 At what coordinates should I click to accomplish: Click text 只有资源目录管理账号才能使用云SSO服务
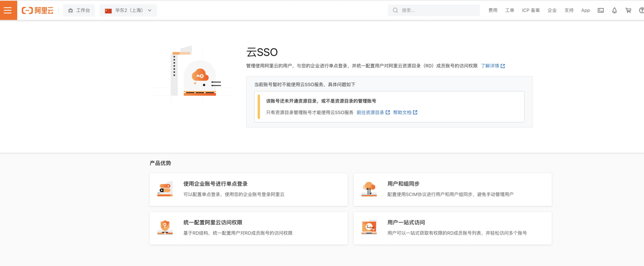point(310,112)
